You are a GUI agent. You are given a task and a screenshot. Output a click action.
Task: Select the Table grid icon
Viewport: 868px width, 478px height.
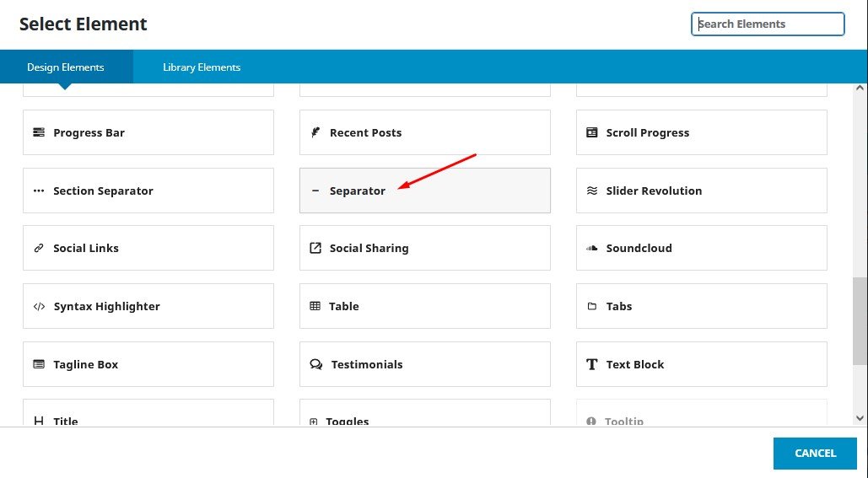[315, 307]
